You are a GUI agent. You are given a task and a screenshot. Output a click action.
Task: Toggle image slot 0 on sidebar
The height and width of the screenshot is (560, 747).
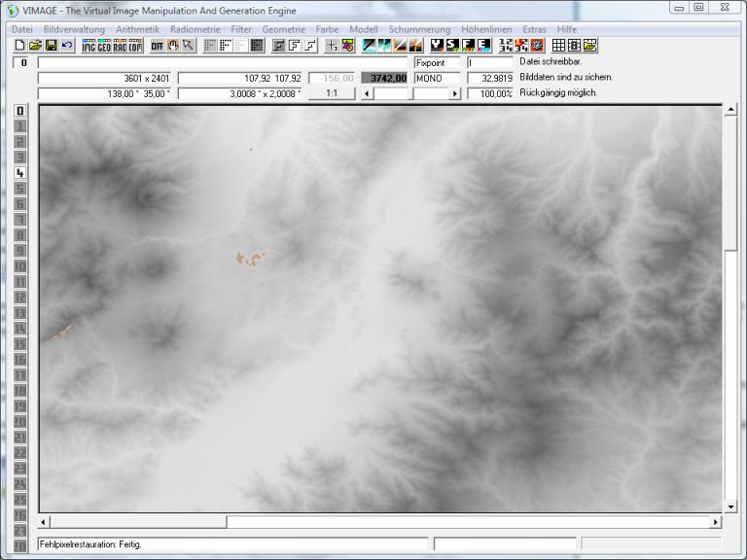tap(19, 111)
